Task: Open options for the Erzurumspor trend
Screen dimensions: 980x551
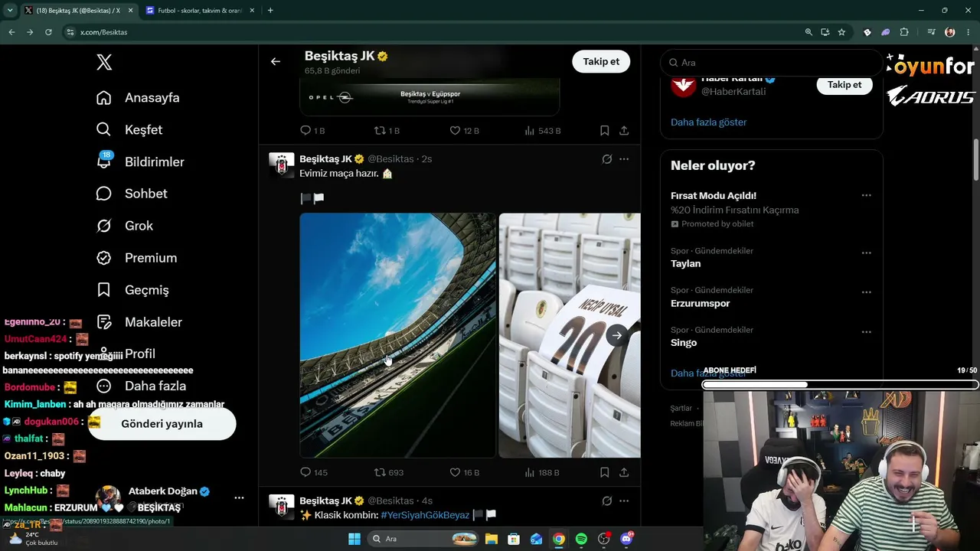Action: [x=866, y=292]
